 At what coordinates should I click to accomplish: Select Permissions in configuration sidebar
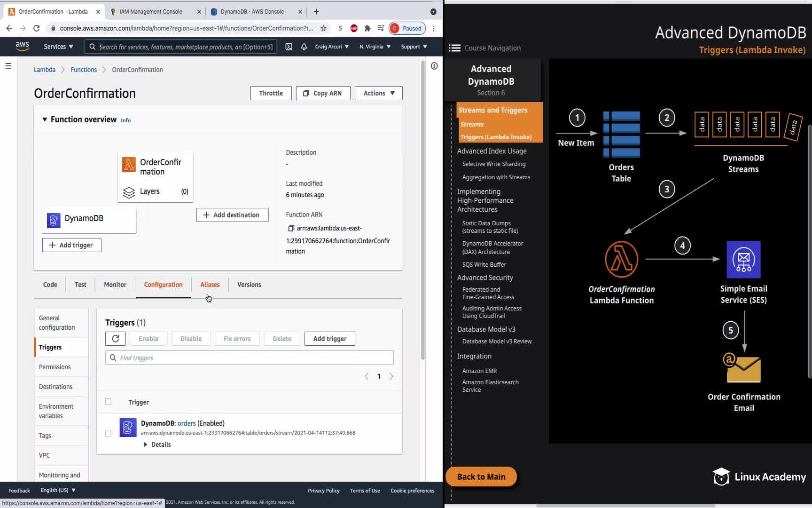[x=55, y=367]
